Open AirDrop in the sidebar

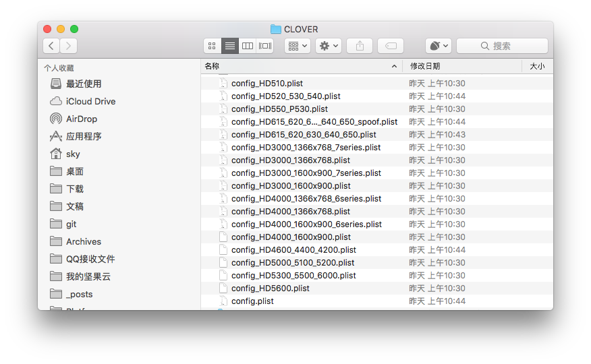pos(82,119)
